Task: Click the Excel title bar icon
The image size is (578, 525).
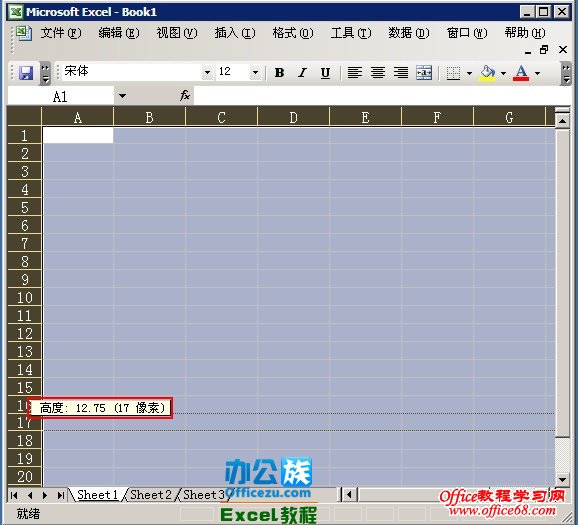Action: 15,12
